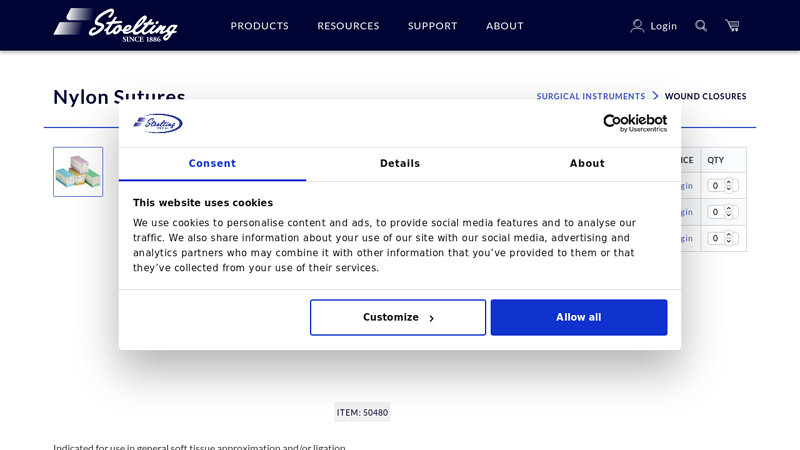Click the Login user icon
This screenshot has height=450, width=800.
pyautogui.click(x=637, y=26)
